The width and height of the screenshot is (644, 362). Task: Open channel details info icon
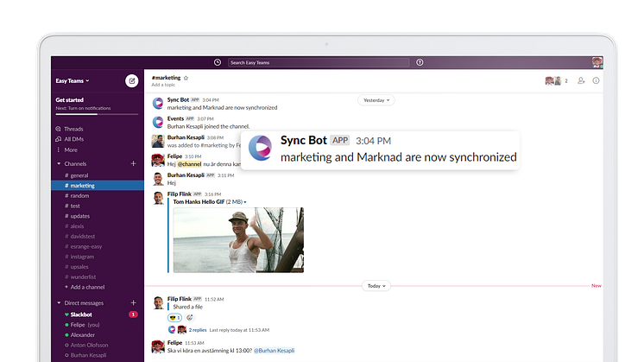[x=596, y=81]
